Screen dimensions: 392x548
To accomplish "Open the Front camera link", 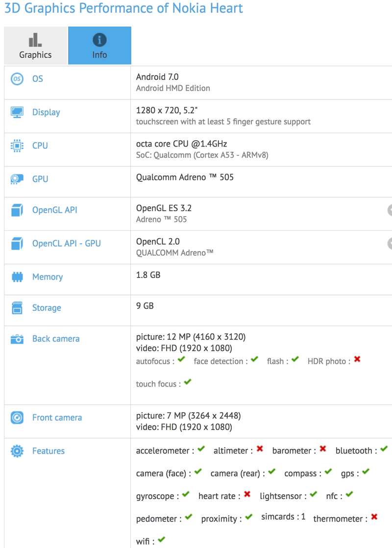I will 57,417.
